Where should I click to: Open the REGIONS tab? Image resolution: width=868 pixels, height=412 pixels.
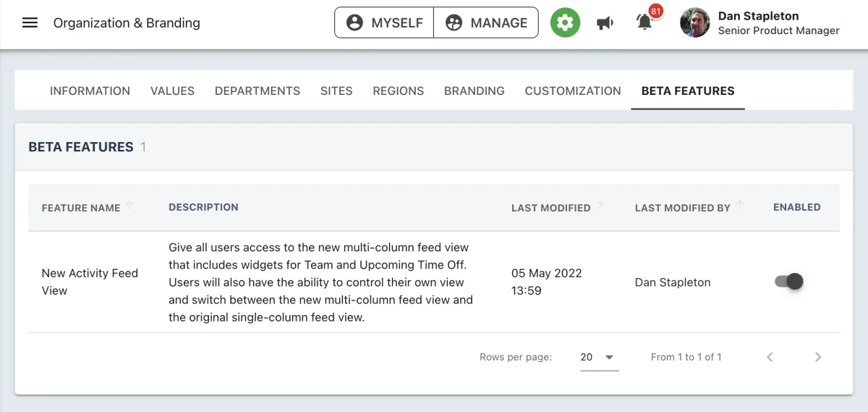point(399,91)
